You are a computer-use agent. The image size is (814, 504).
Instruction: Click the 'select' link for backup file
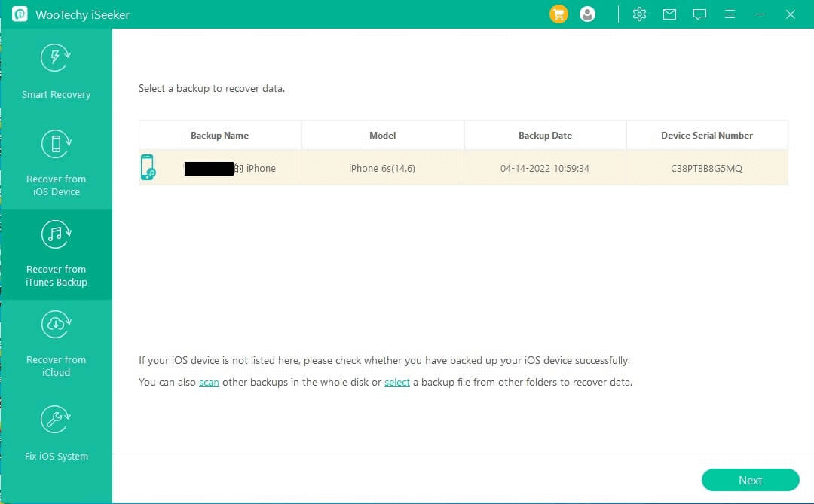click(397, 382)
